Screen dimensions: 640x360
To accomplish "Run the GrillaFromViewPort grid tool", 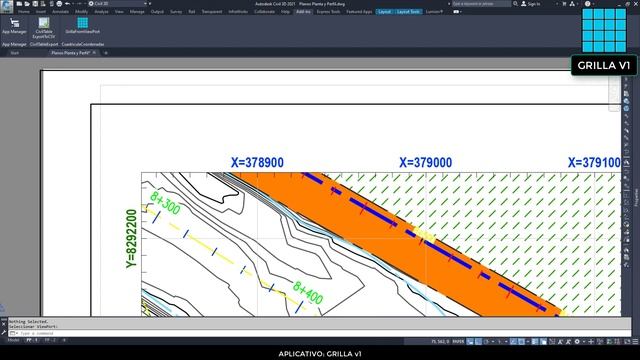I will [82, 25].
